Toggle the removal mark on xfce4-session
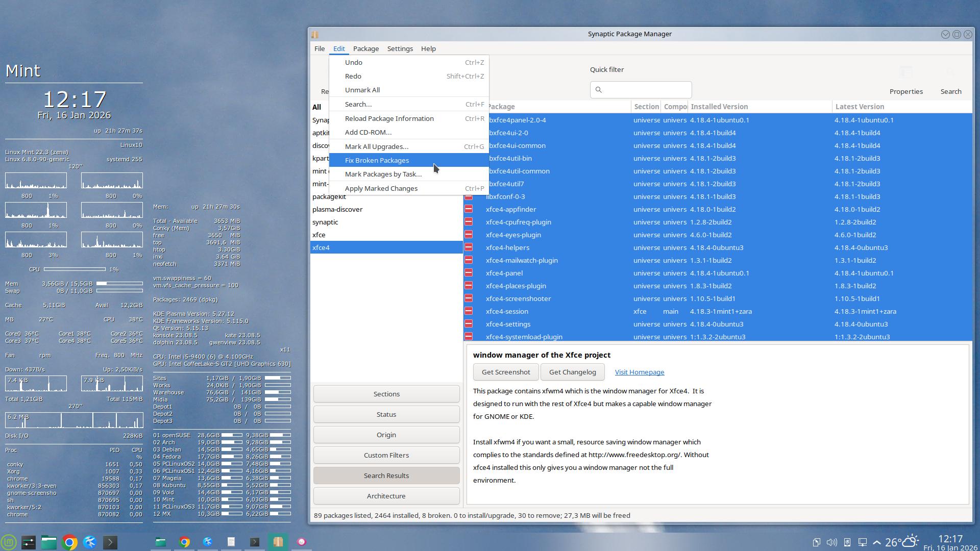Screen dimensions: 980x551 [x=469, y=311]
